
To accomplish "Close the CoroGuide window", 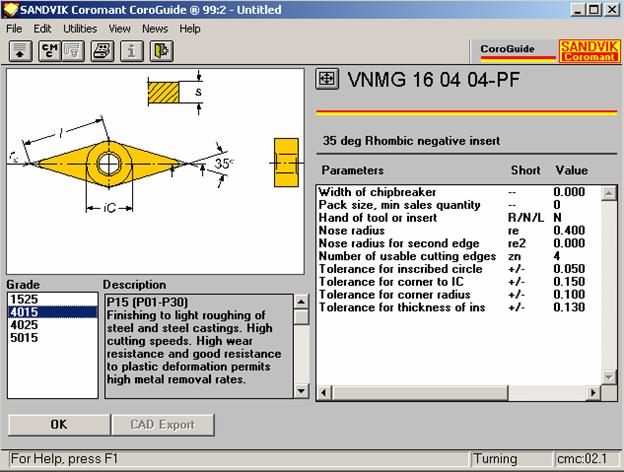I will pyautogui.click(x=612, y=10).
